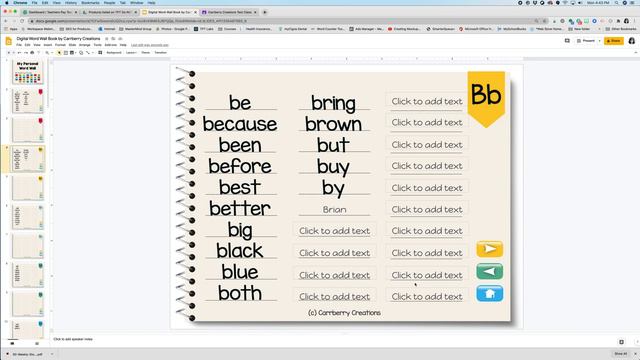Viewport: 640px width, 360px height.
Task: Select the text box tool
Action: pos(66,53)
